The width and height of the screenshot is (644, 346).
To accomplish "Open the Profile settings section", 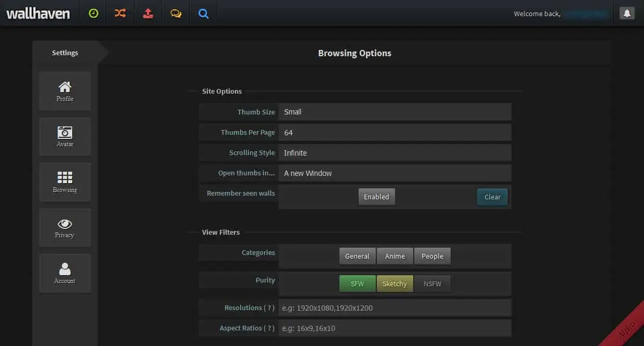I will click(x=65, y=91).
